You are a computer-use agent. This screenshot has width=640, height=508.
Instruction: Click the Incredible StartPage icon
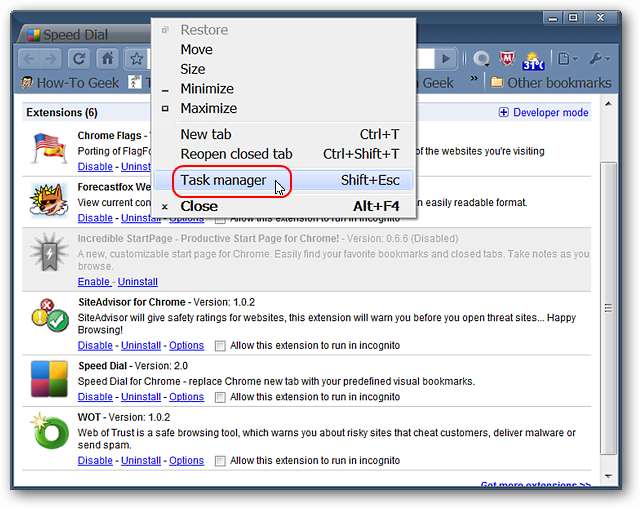point(49,252)
